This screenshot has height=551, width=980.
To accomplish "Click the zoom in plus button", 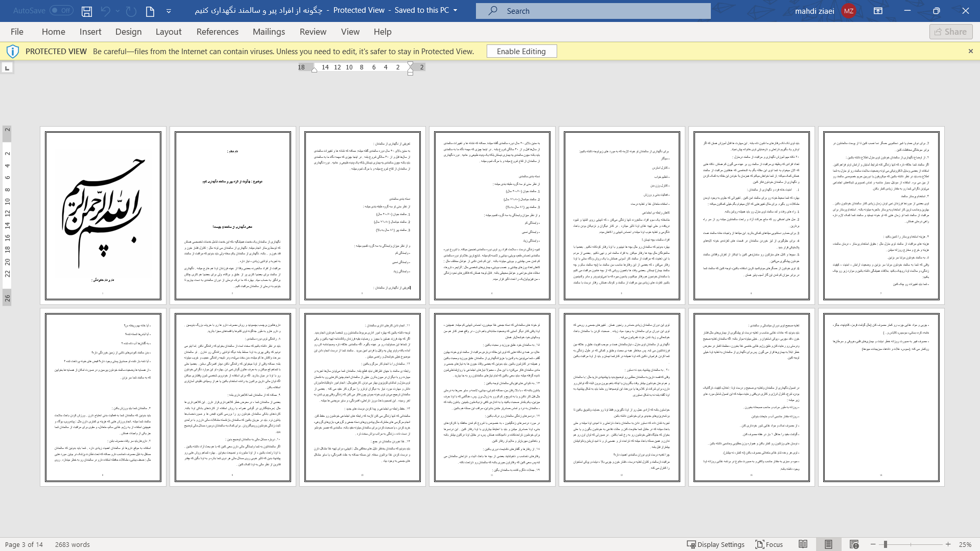I will coord(948,544).
